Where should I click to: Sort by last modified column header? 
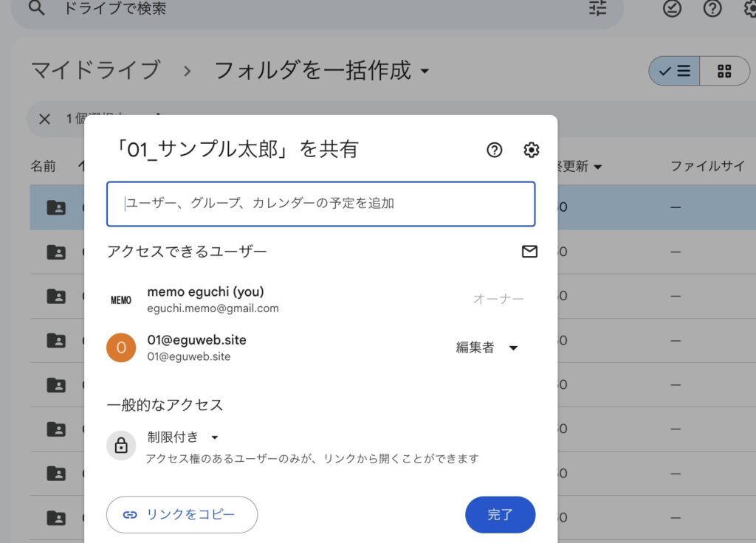coord(580,167)
